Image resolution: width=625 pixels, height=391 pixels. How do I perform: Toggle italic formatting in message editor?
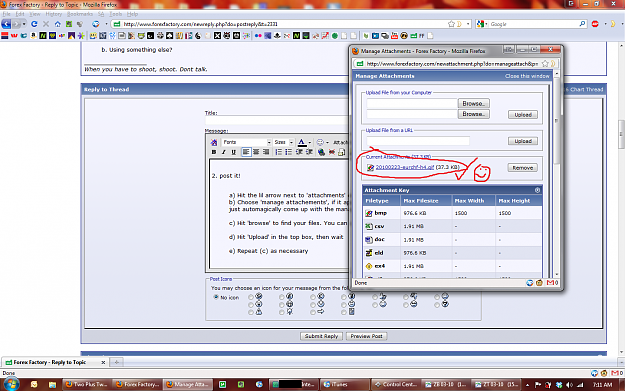[224, 152]
